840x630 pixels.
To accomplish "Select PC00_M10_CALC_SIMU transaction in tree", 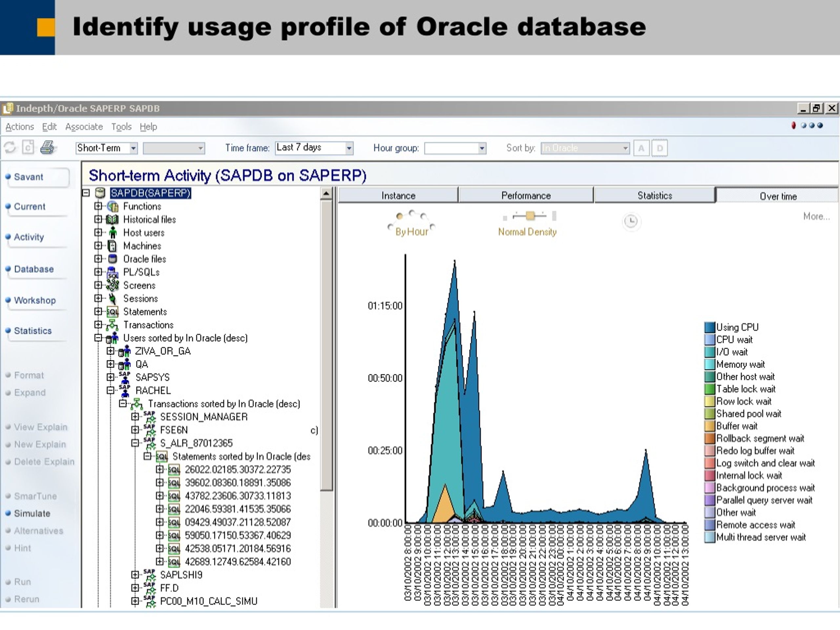I will [x=208, y=601].
